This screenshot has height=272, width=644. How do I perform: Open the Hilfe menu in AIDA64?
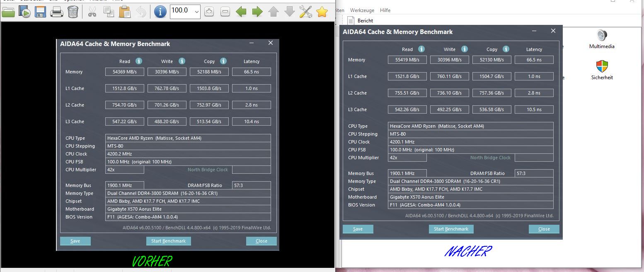[385, 10]
